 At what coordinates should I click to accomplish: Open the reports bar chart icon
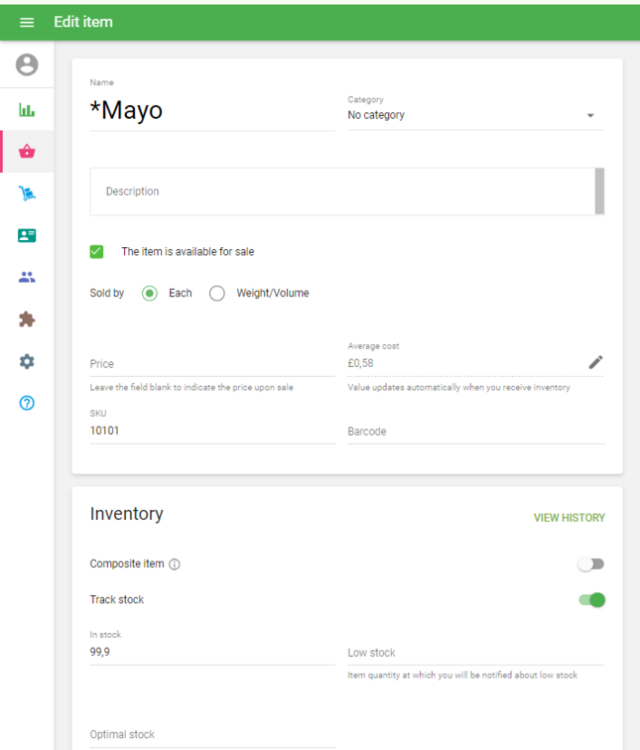(27, 110)
